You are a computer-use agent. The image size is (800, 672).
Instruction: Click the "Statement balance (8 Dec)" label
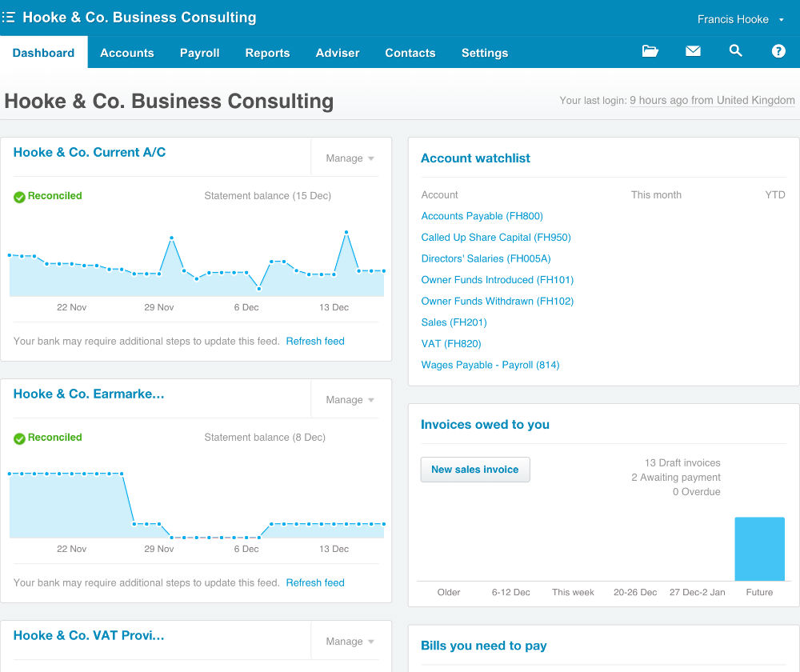point(265,438)
